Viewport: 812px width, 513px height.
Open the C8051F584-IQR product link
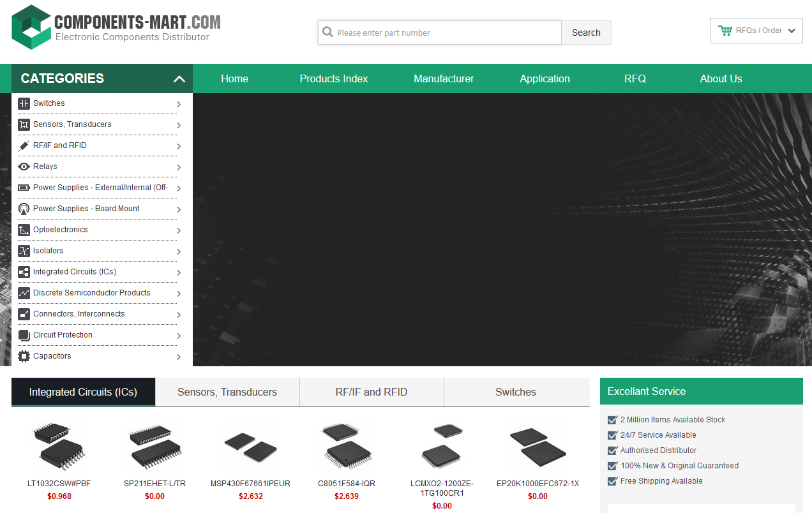pos(347,484)
